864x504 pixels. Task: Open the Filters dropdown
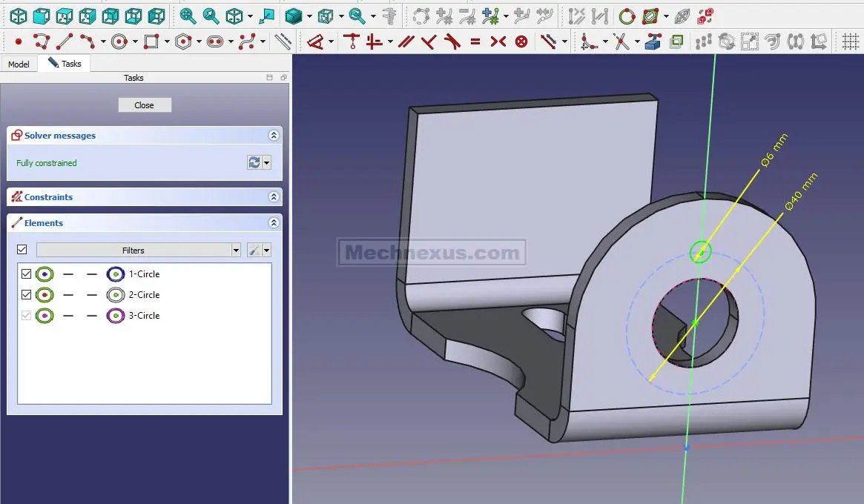236,251
